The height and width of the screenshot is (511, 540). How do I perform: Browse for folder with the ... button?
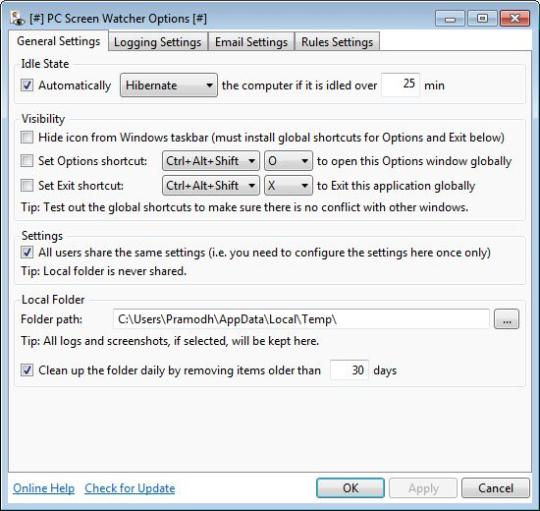(x=506, y=319)
